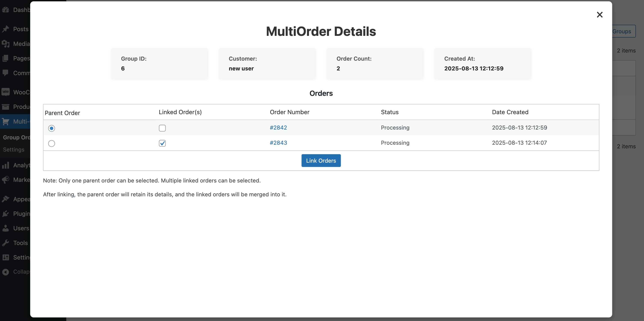Open the Analytics chart icon

click(x=6, y=165)
